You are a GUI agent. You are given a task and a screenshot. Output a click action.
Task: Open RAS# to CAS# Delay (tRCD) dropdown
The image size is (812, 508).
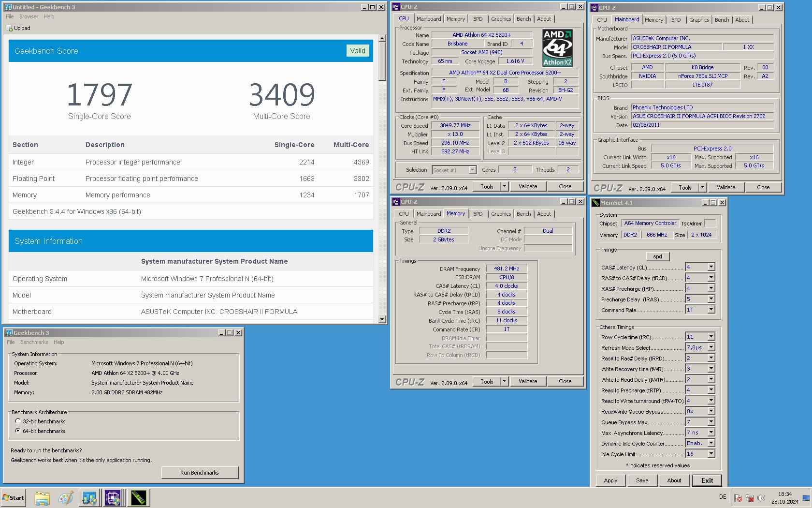711,278
